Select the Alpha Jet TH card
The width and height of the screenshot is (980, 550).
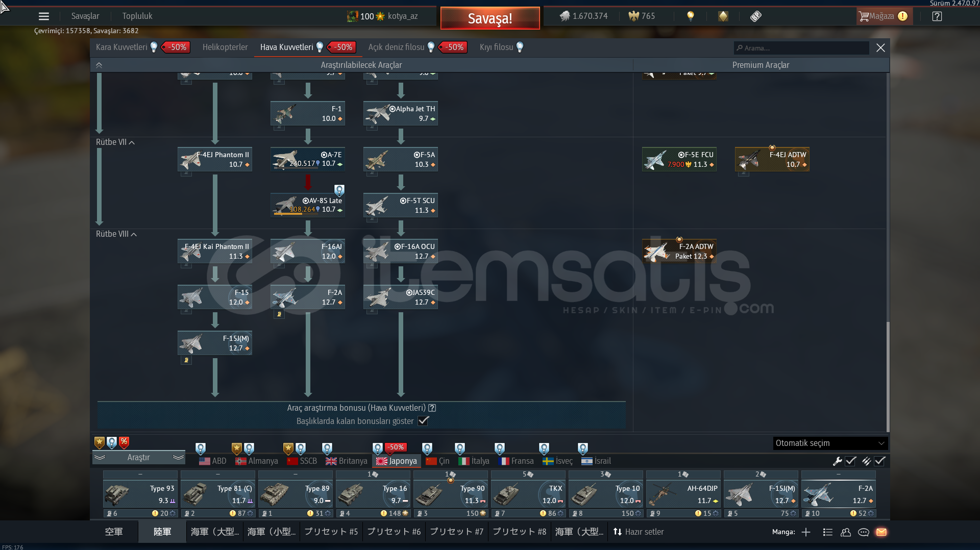(401, 113)
